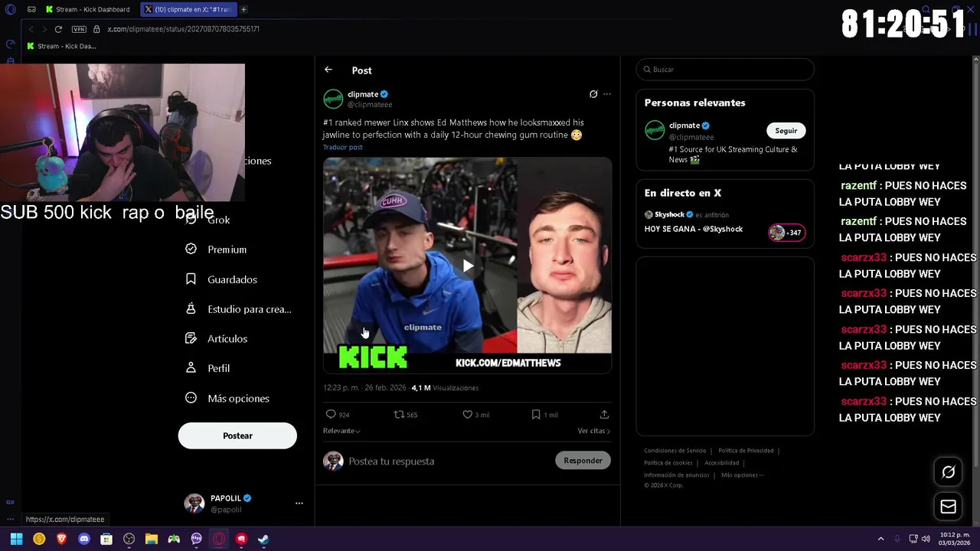Share the post via share icon
Image resolution: width=980 pixels, height=551 pixels.
pos(604,414)
